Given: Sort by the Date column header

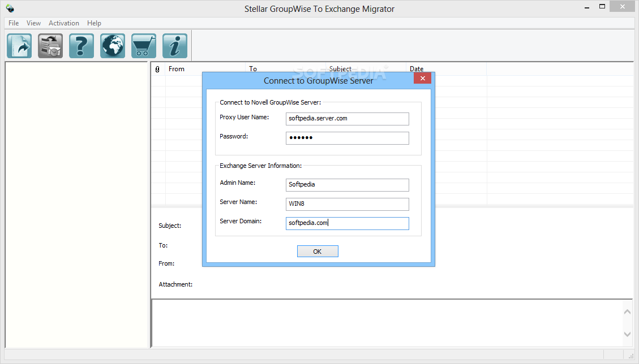Looking at the screenshot, I should click(446, 69).
